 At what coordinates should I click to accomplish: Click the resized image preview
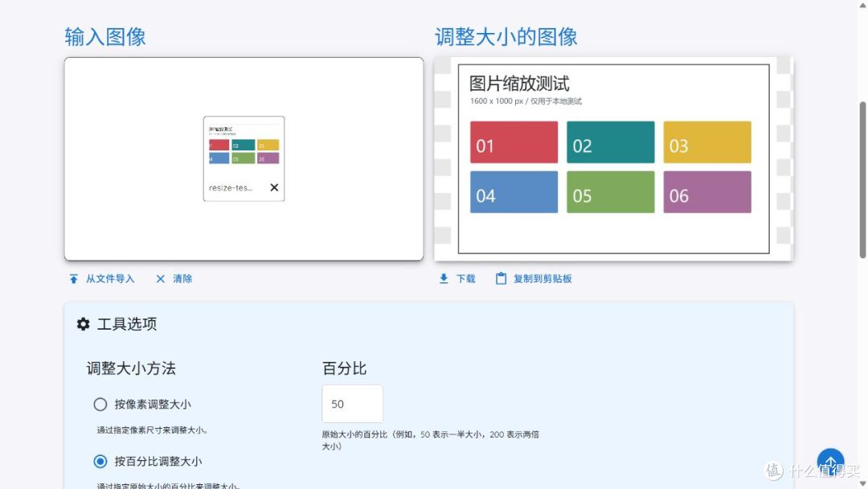point(613,159)
